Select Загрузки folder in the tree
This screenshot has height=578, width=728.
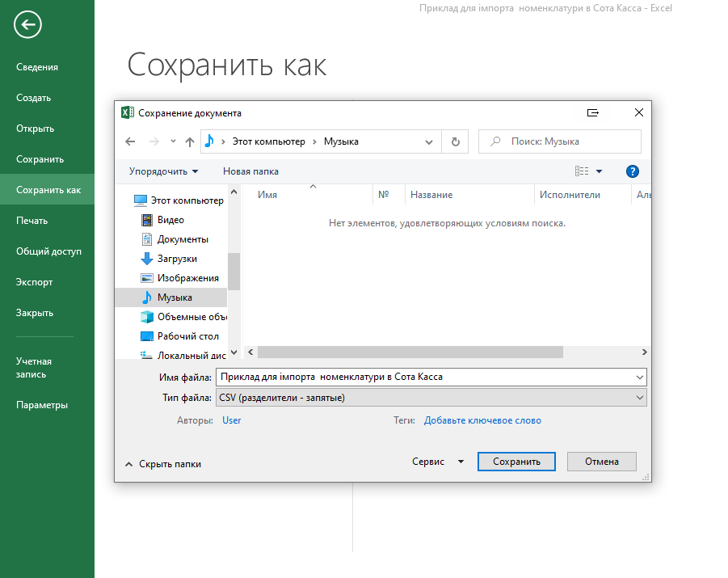[169, 259]
